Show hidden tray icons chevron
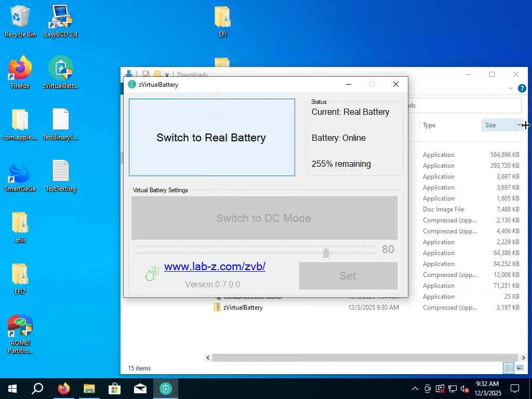The image size is (532, 399). 415,389
